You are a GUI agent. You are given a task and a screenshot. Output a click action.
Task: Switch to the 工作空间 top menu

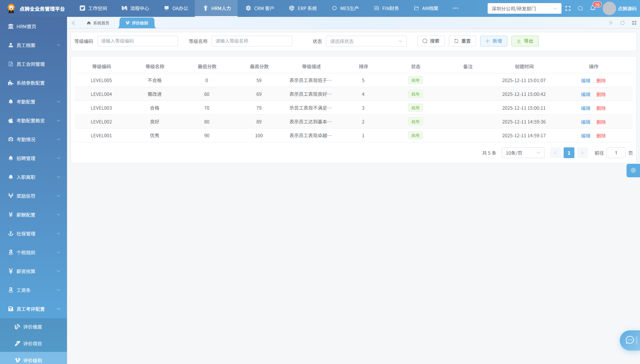93,8
